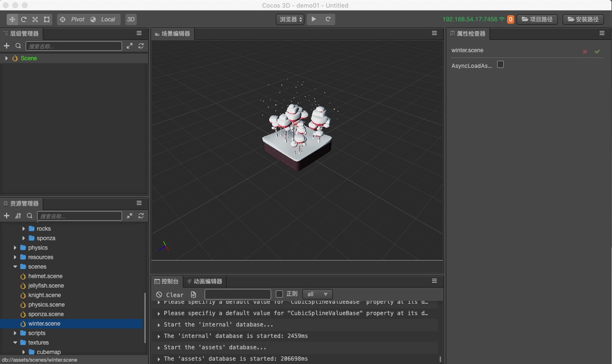Click the 项目路径 button
612x364 pixels.
tap(537, 19)
